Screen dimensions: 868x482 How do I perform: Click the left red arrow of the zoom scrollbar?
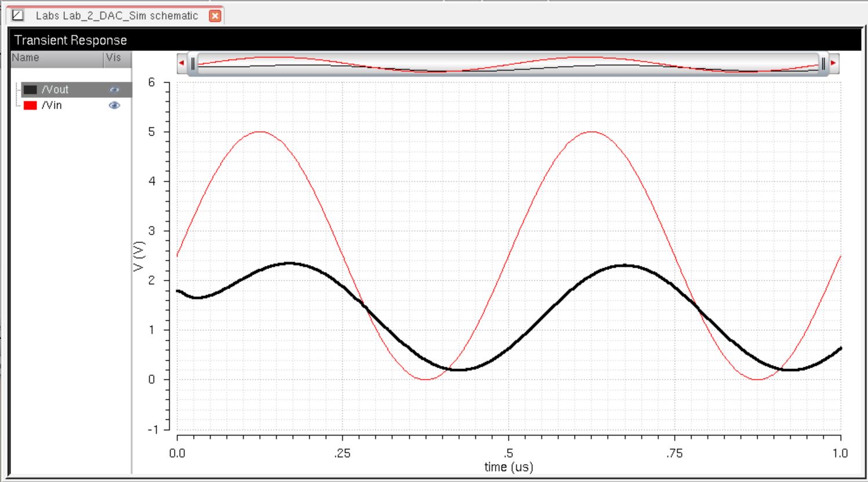pos(181,63)
